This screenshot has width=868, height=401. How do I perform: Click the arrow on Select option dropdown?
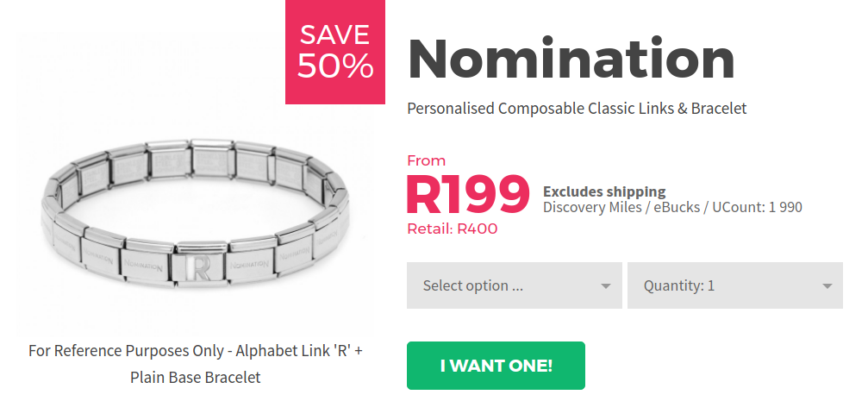click(x=606, y=286)
